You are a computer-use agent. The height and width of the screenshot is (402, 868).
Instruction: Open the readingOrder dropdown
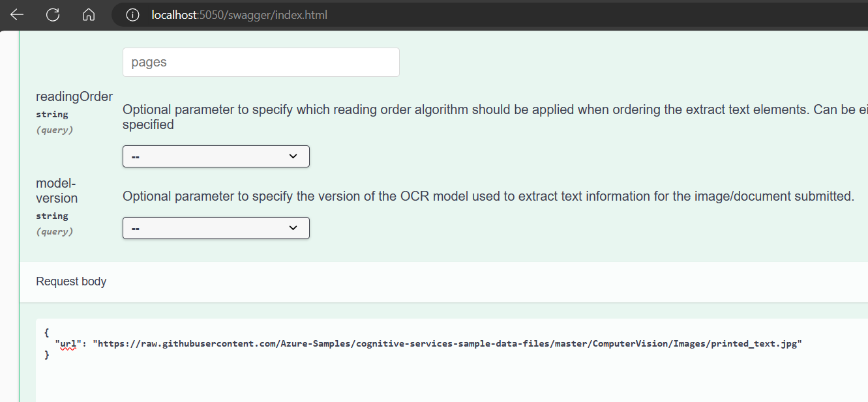coord(216,156)
